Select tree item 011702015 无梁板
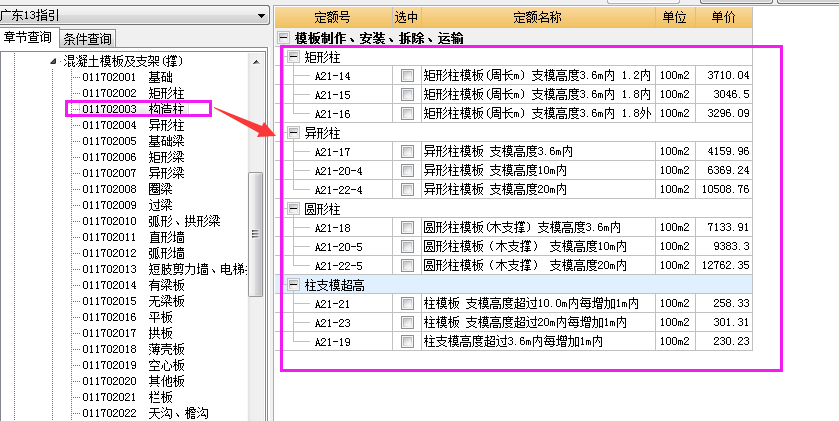 (x=133, y=301)
